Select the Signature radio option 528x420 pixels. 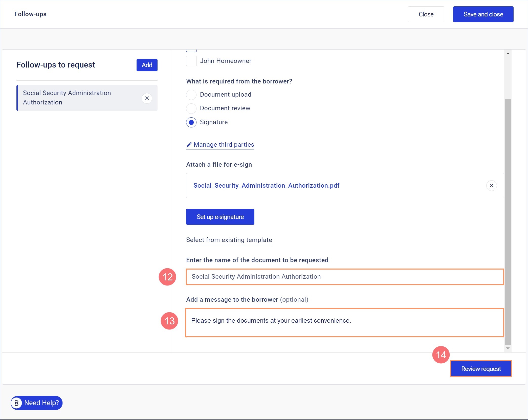pyautogui.click(x=191, y=122)
